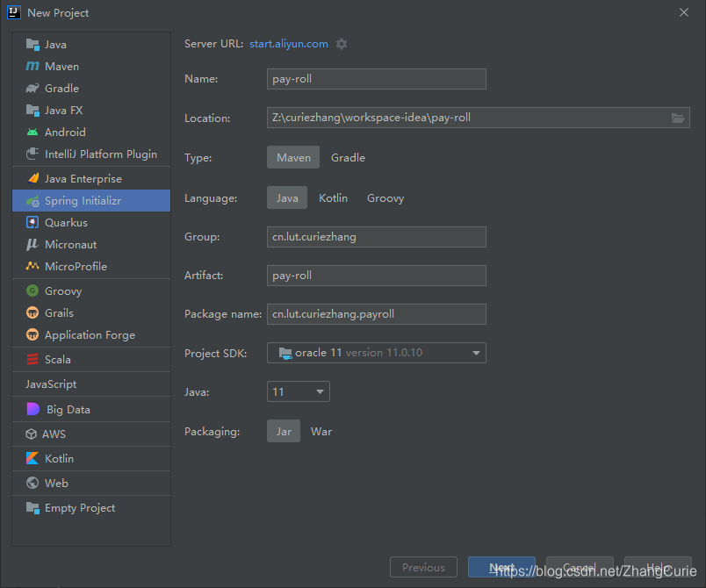Click the IntelliJ IDEA logo in title bar

(x=14, y=12)
